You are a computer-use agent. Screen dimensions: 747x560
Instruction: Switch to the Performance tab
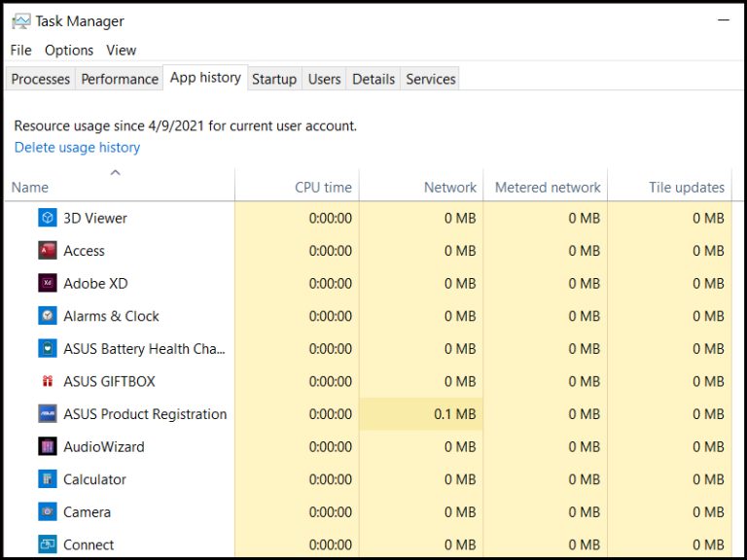120,79
